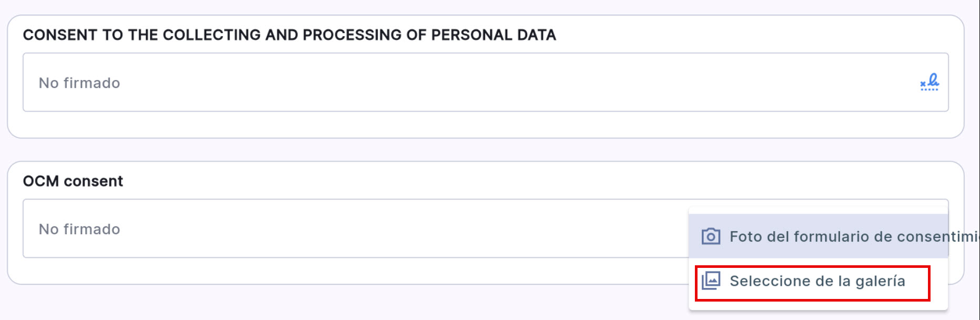Screen dimensions: 980x320
Task: Click No firmado text under personal data consent
Action: tap(79, 83)
